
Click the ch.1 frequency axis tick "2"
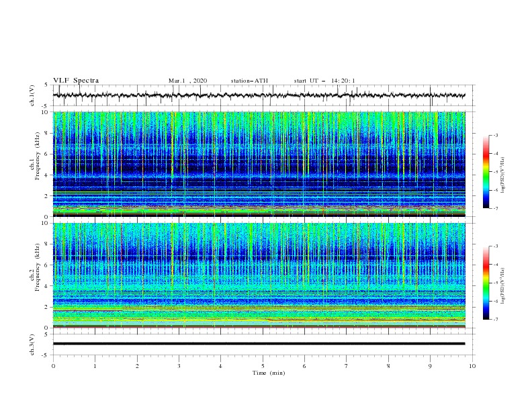(47, 195)
